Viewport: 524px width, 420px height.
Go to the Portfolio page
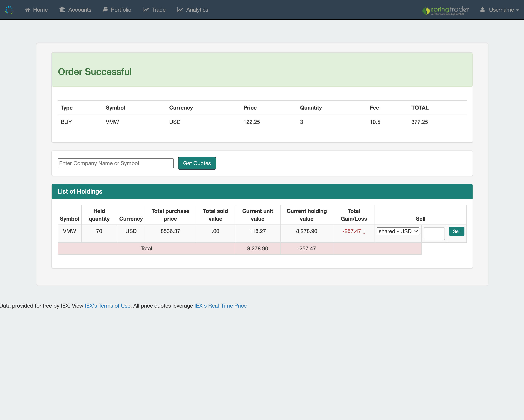(121, 10)
